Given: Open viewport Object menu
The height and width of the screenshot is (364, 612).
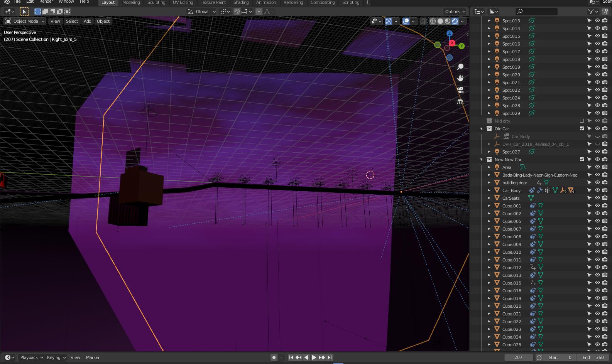Looking at the screenshot, I should pos(103,21).
